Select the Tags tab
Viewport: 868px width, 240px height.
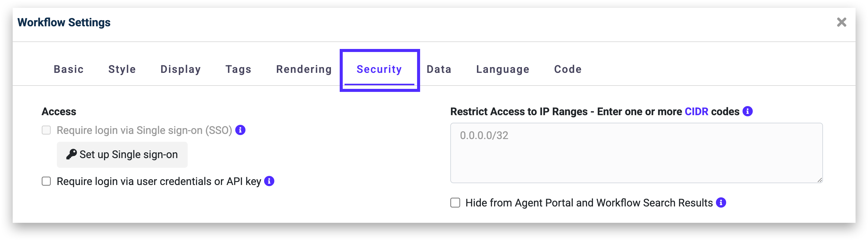(x=238, y=69)
